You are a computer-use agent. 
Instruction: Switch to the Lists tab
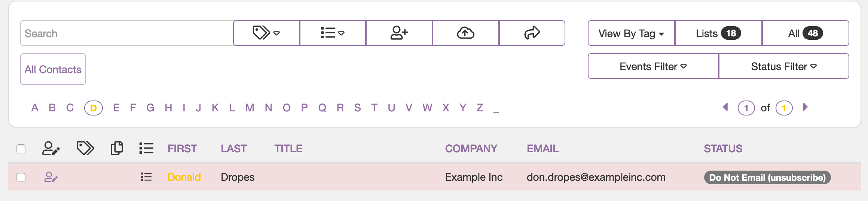pyautogui.click(x=718, y=33)
